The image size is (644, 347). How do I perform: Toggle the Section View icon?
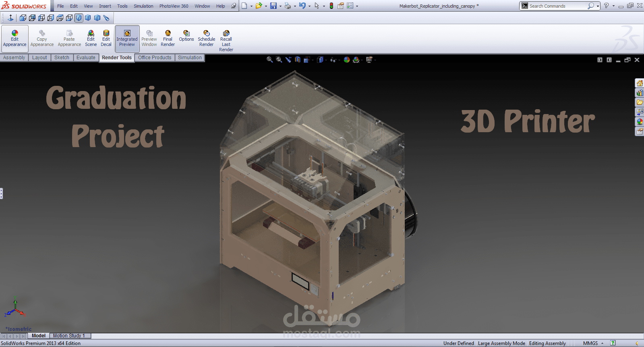pos(298,60)
